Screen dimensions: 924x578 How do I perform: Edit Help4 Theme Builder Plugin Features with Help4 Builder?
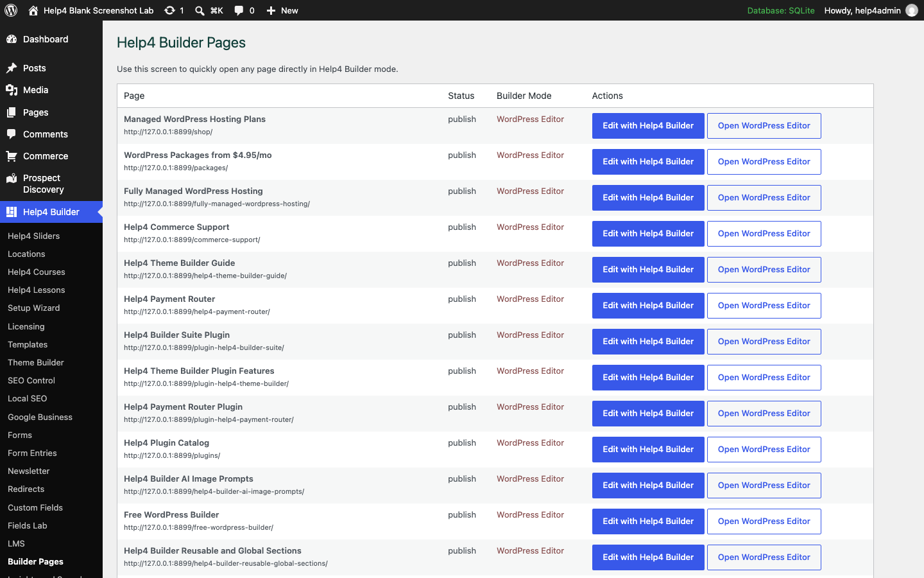pyautogui.click(x=648, y=378)
